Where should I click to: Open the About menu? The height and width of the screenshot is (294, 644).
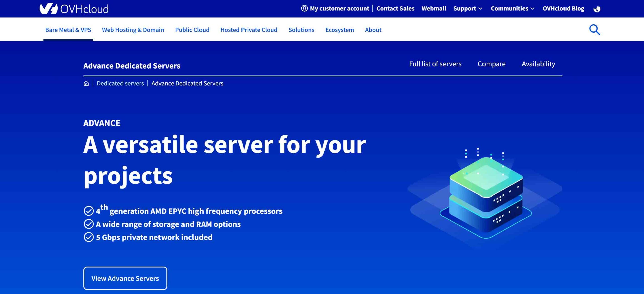pyautogui.click(x=373, y=30)
